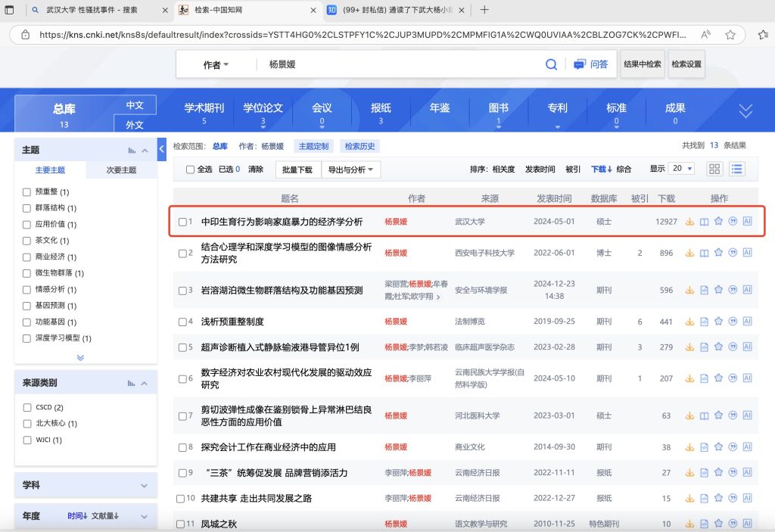The width and height of the screenshot is (775, 532).
Task: Enable the CSCD (2) source filter
Action: click(x=27, y=407)
